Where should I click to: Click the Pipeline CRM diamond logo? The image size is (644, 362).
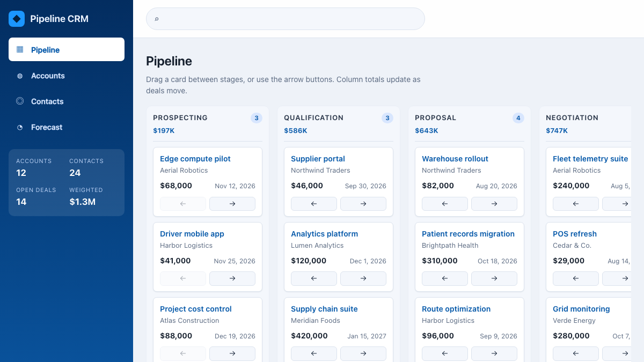(x=17, y=19)
